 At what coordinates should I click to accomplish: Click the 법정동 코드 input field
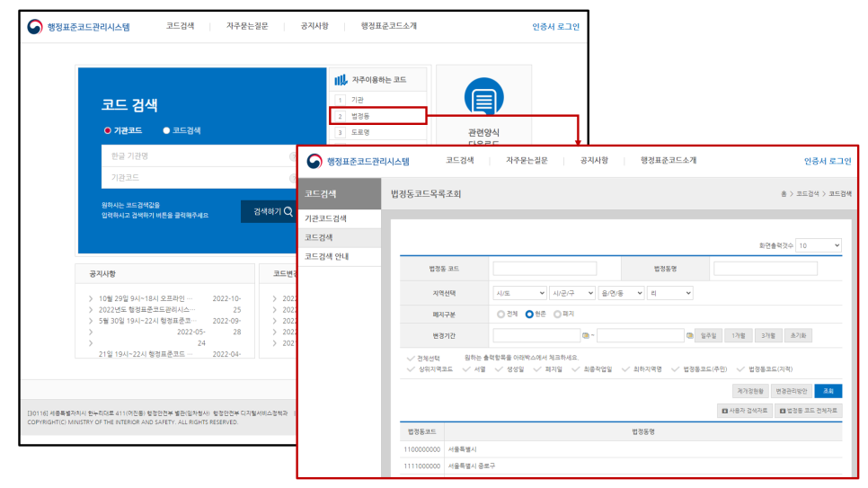point(545,269)
